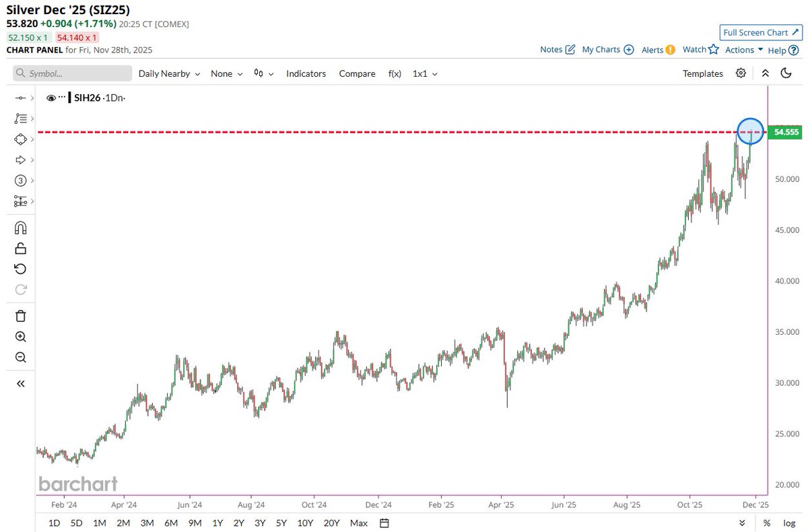Click the 54.555 price label

click(x=784, y=132)
